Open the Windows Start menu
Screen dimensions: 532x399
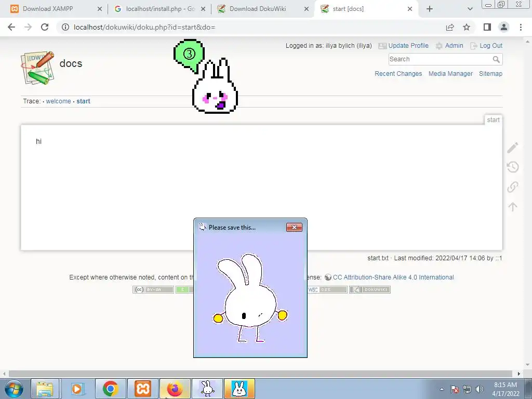14,389
